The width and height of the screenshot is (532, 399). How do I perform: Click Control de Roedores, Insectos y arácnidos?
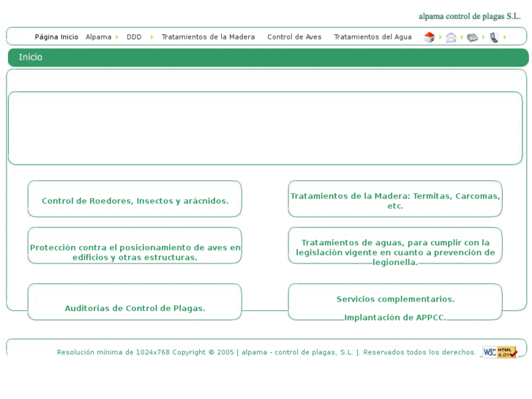135,201
